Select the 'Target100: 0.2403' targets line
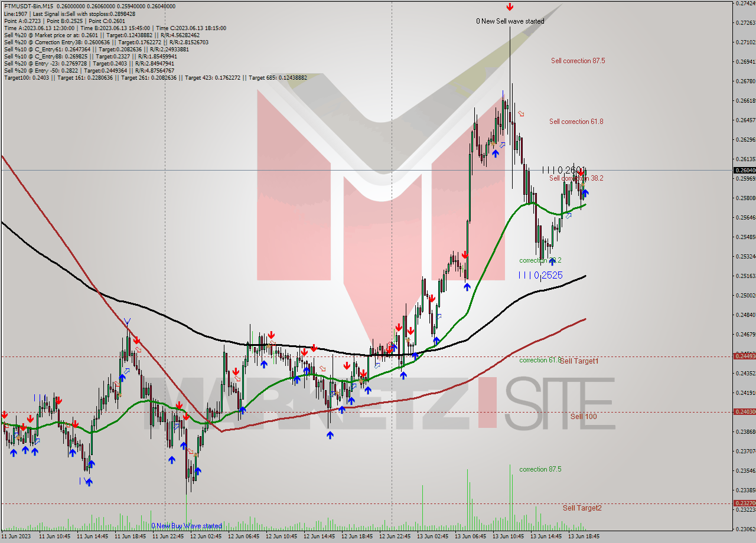The width and height of the screenshot is (756, 543). click(155, 77)
